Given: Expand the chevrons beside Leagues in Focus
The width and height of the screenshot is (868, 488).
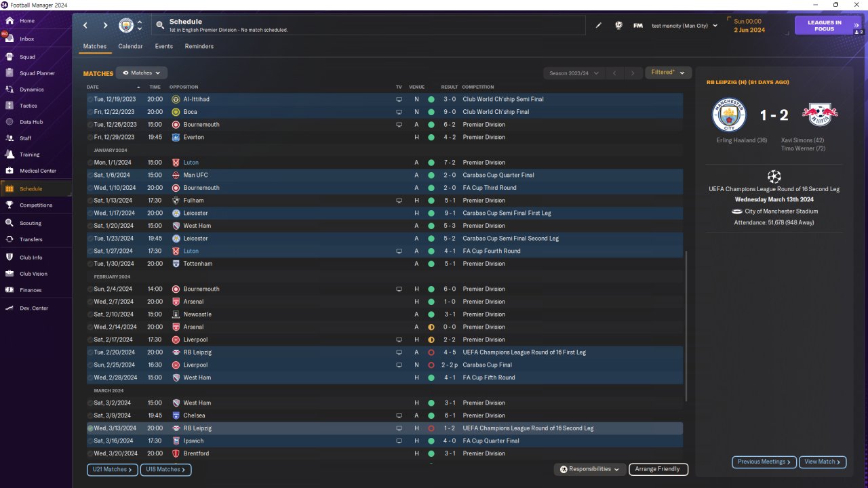Looking at the screenshot, I should tap(858, 26).
